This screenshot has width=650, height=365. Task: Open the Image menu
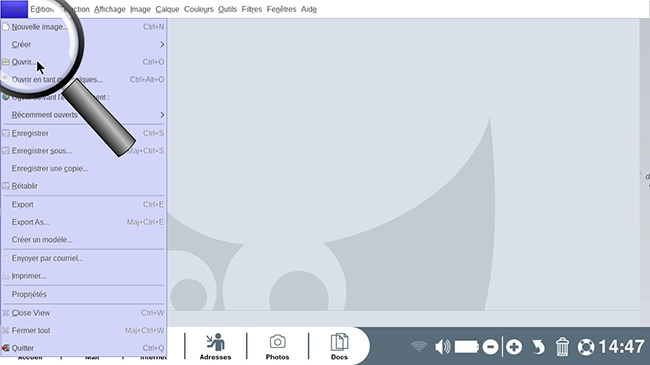140,9
